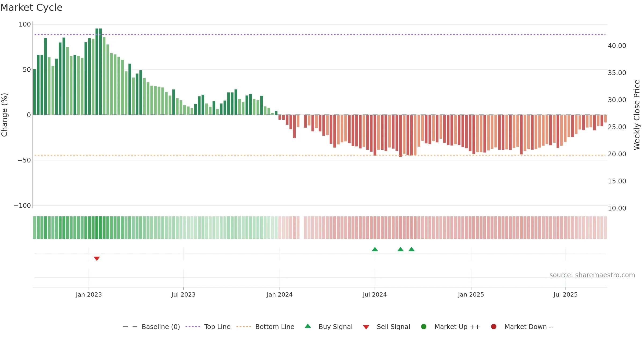
Task: Click the Jan 2025 axis label
Action: [471, 294]
